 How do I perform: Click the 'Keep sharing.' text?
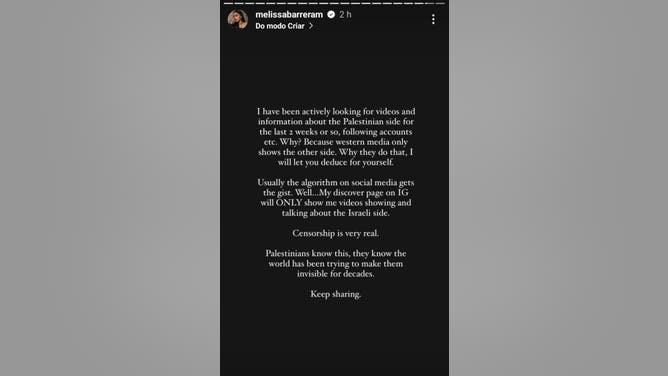(336, 294)
